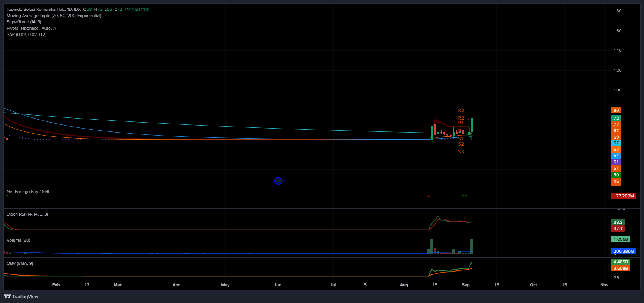Click the Jun label on time axis
Viewport: 644px width, 303px height.
coord(278,285)
